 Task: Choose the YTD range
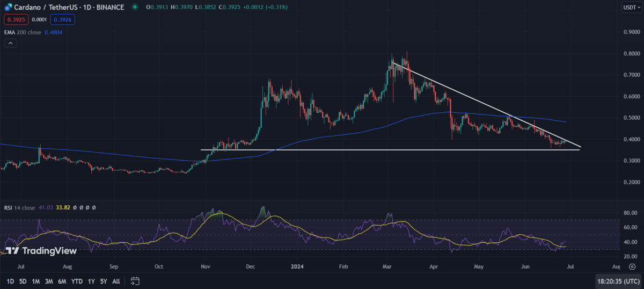click(x=77, y=281)
